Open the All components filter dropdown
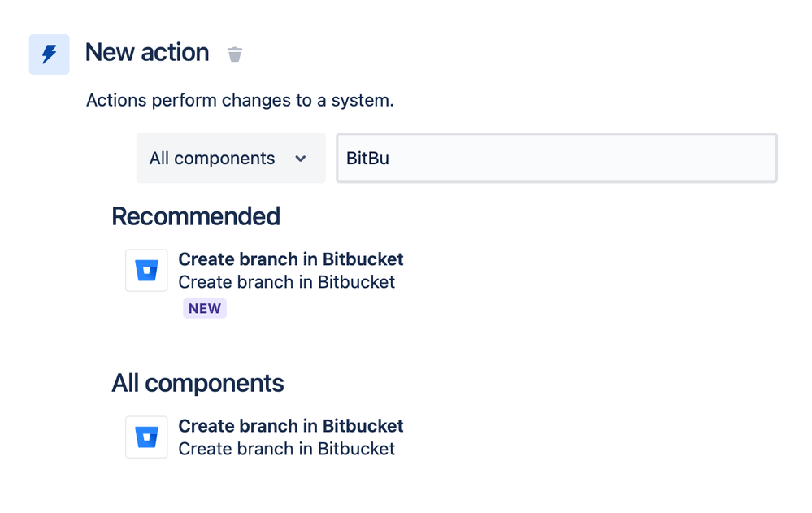812x513 pixels. click(231, 158)
